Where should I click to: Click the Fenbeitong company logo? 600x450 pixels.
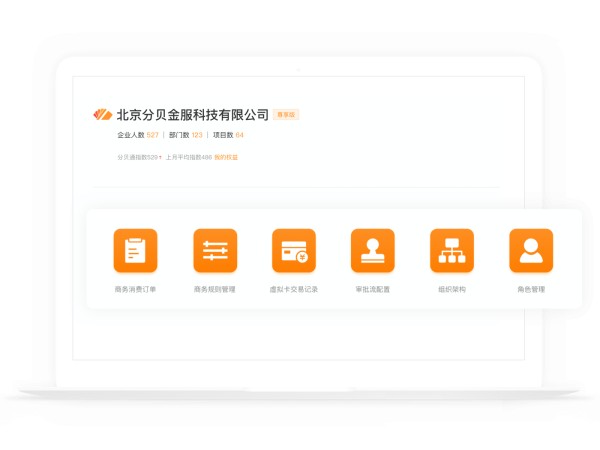pyautogui.click(x=103, y=114)
